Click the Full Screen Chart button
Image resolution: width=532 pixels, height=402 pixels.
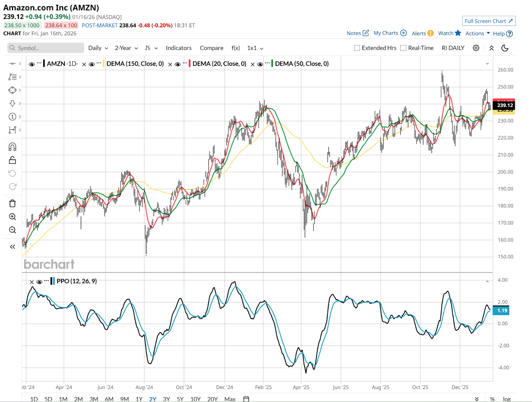click(x=488, y=21)
